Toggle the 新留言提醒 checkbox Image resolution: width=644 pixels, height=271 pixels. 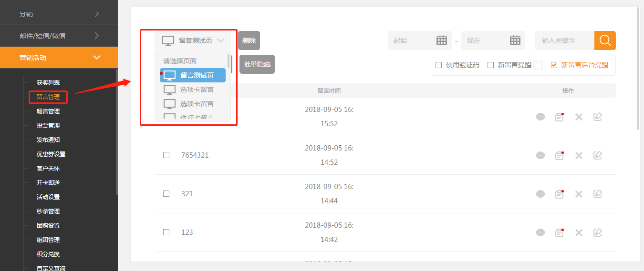point(490,65)
